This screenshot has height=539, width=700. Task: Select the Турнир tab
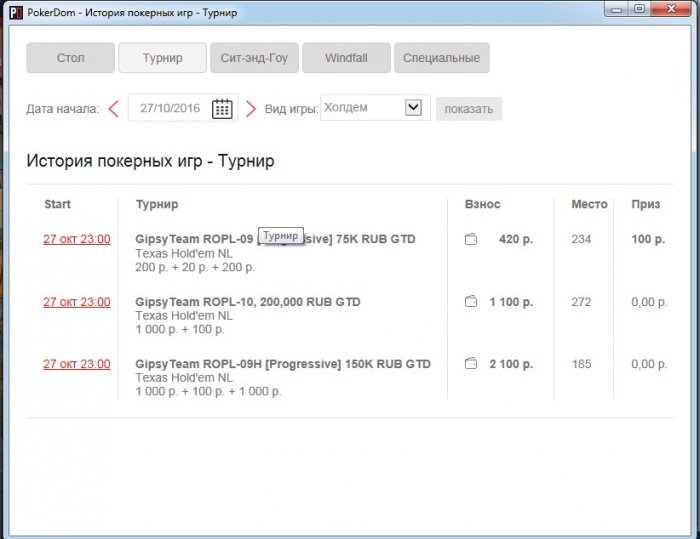162,58
